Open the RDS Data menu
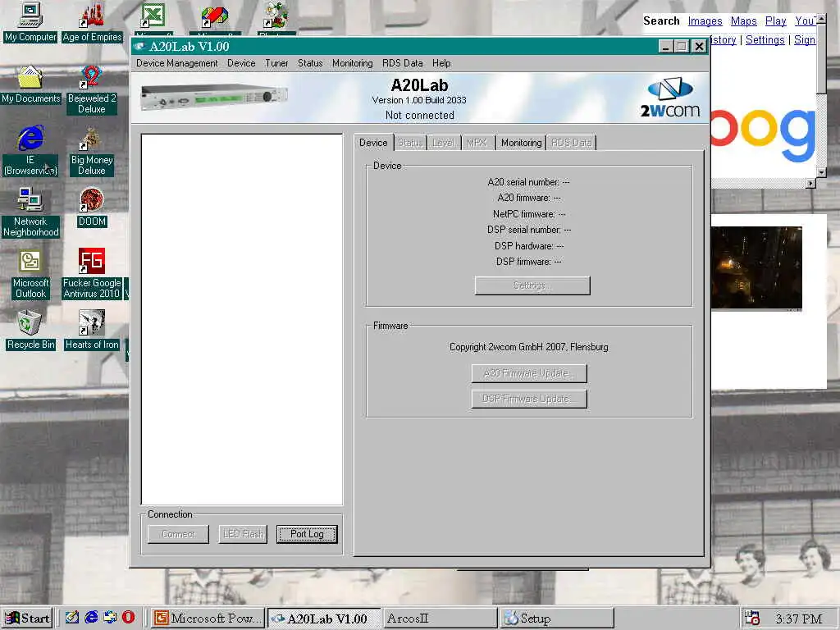 [402, 63]
